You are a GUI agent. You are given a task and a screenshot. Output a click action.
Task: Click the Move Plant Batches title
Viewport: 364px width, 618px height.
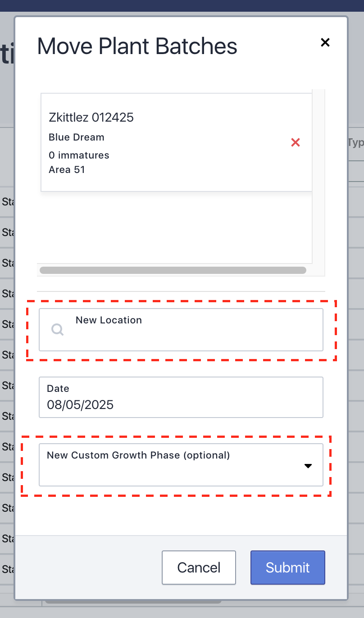point(137,46)
